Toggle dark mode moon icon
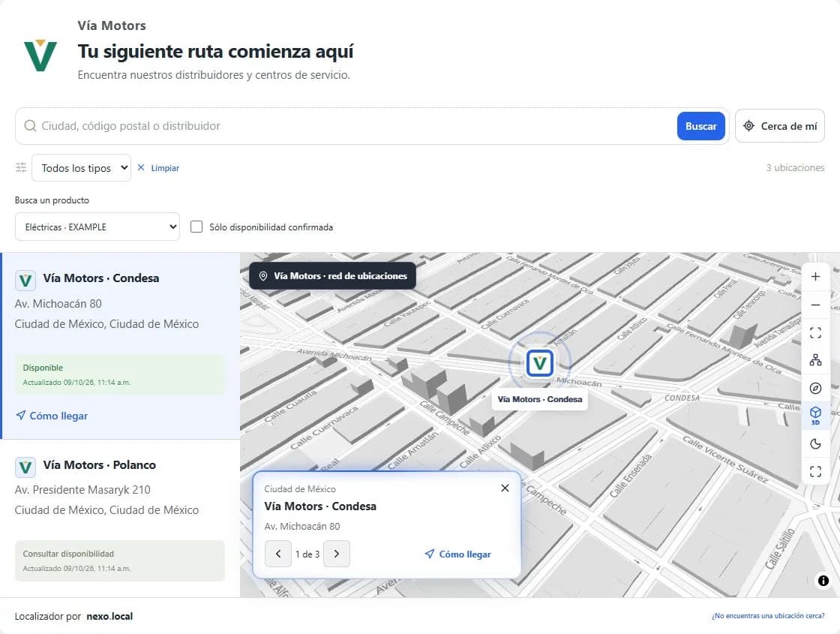This screenshot has height=634, width=840. (815, 443)
